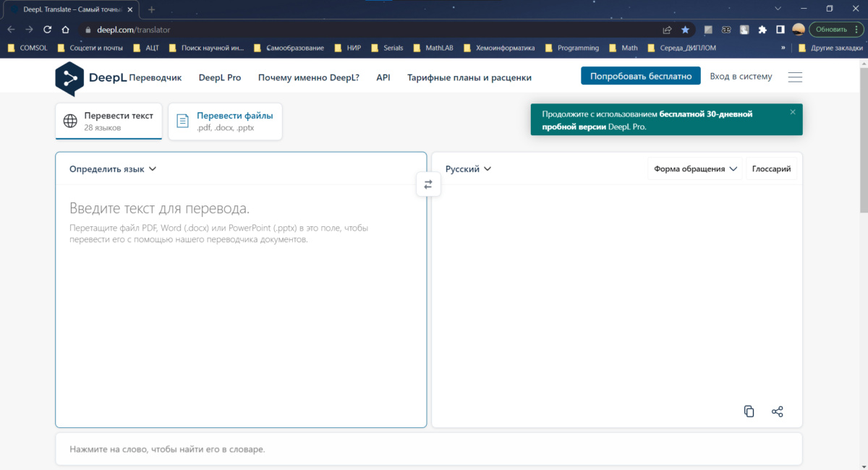Select the Перевести файлы tab
This screenshot has width=868, height=470.
tap(225, 121)
